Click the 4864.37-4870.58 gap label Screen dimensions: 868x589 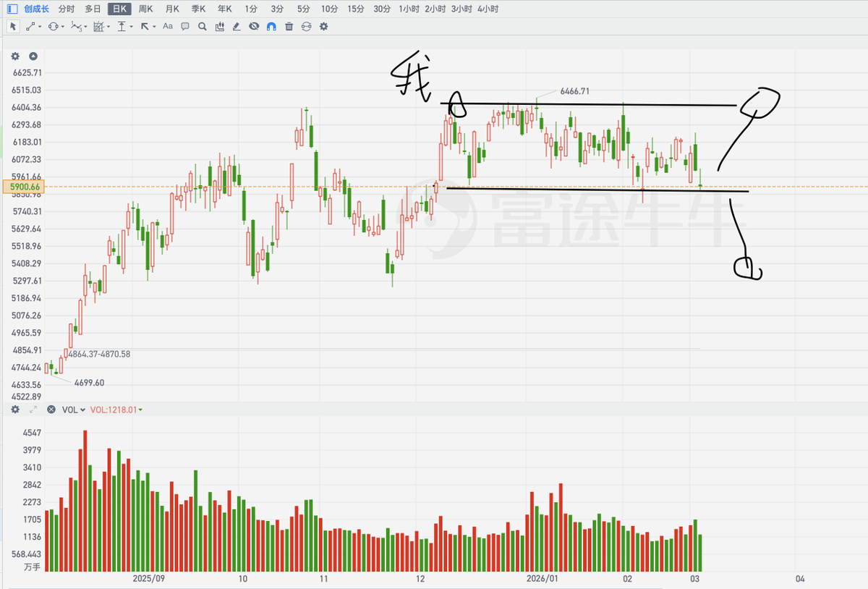click(x=99, y=354)
